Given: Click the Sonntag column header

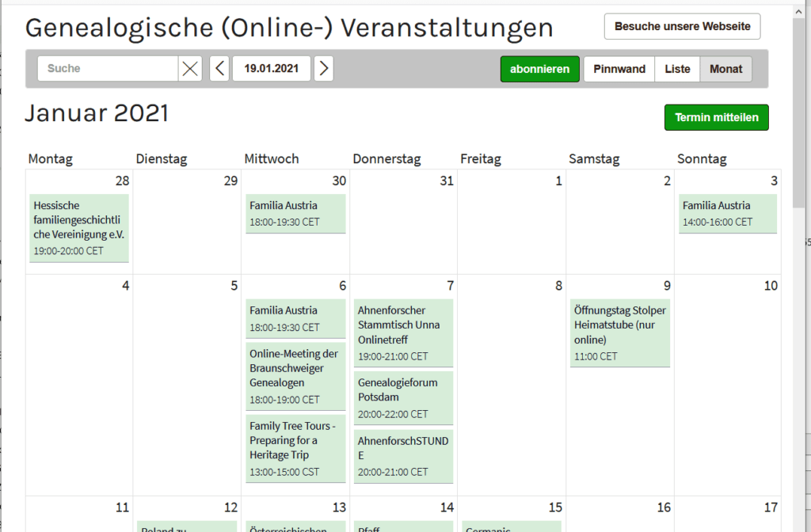Looking at the screenshot, I should click(702, 158).
